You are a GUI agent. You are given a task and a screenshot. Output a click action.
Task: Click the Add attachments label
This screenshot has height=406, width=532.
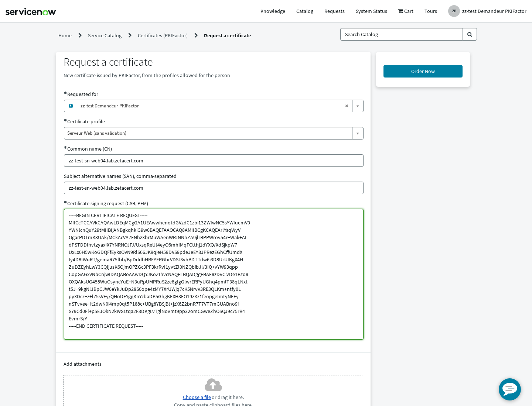pos(82,364)
